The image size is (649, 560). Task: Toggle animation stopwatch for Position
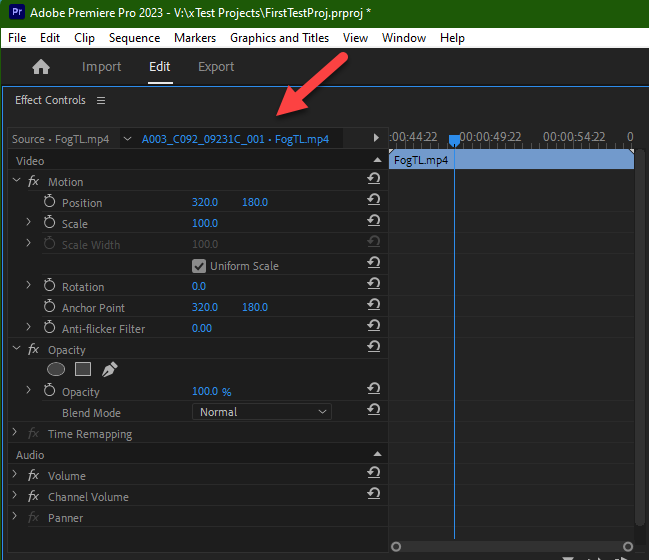[50, 202]
